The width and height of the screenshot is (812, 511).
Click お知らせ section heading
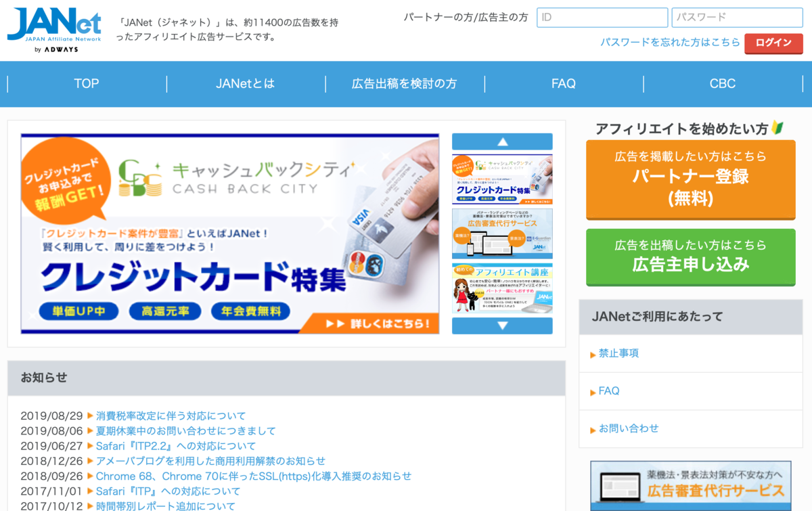(x=44, y=378)
